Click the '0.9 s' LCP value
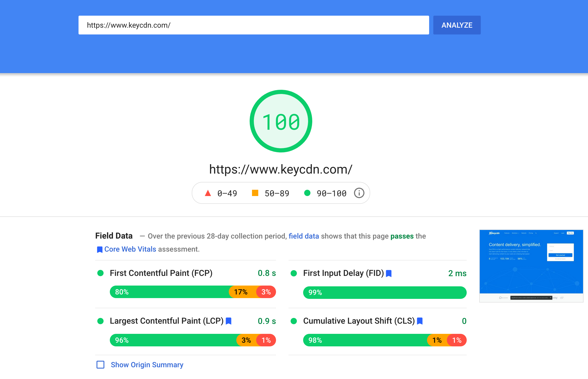Screen dimensions: 588x379 click(267, 321)
